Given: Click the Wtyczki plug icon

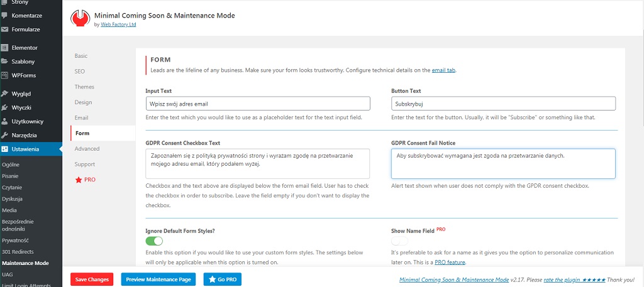Looking at the screenshot, I should 4,107.
